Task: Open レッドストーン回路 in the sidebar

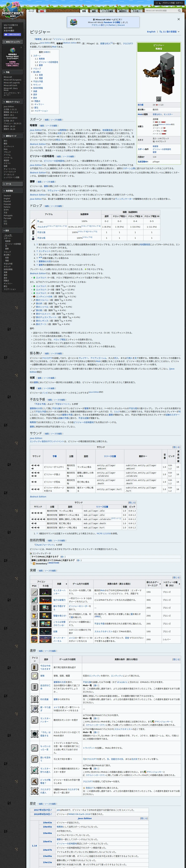Action: click(x=11, y=177)
